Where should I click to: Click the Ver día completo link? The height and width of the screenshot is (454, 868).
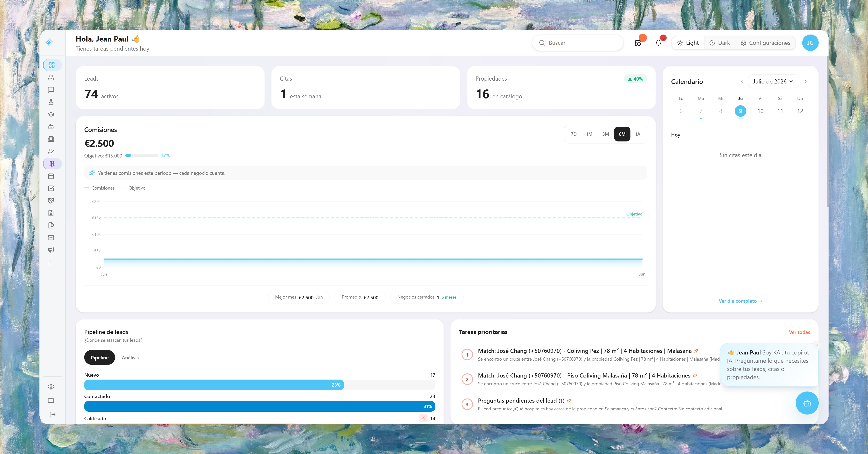click(x=740, y=301)
